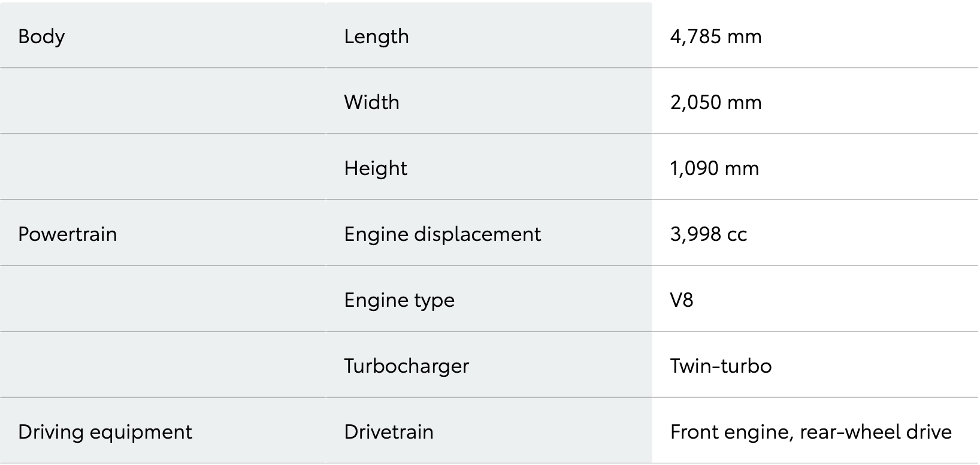Viewport: 980px width, 465px height.
Task: Click the 3,998 cc value
Action: 709,234
